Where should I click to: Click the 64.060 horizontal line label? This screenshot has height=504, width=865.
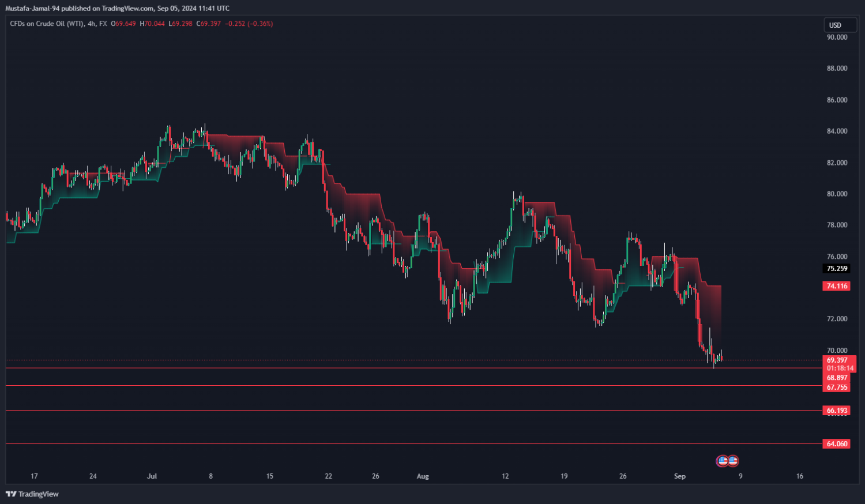pos(837,444)
